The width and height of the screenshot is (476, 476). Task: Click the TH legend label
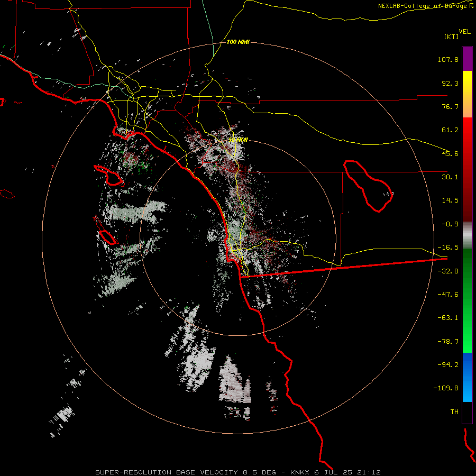[x=454, y=412]
